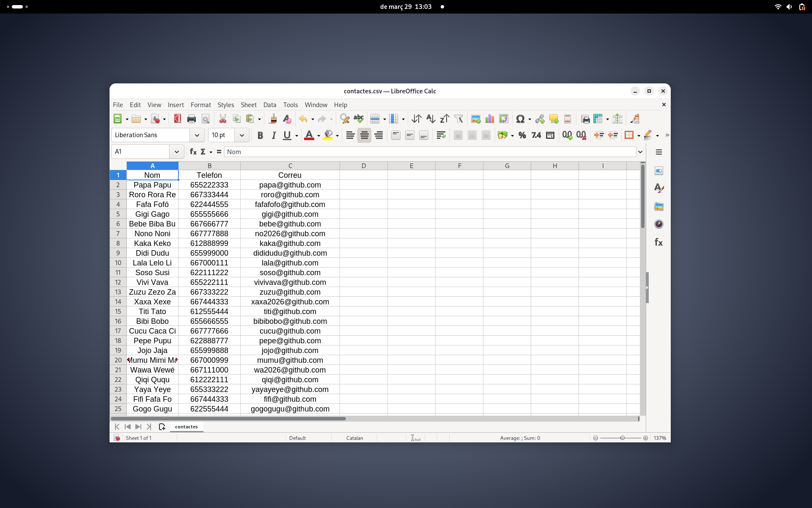Click the Format as Percent icon
This screenshot has width=812, height=508.
point(522,135)
